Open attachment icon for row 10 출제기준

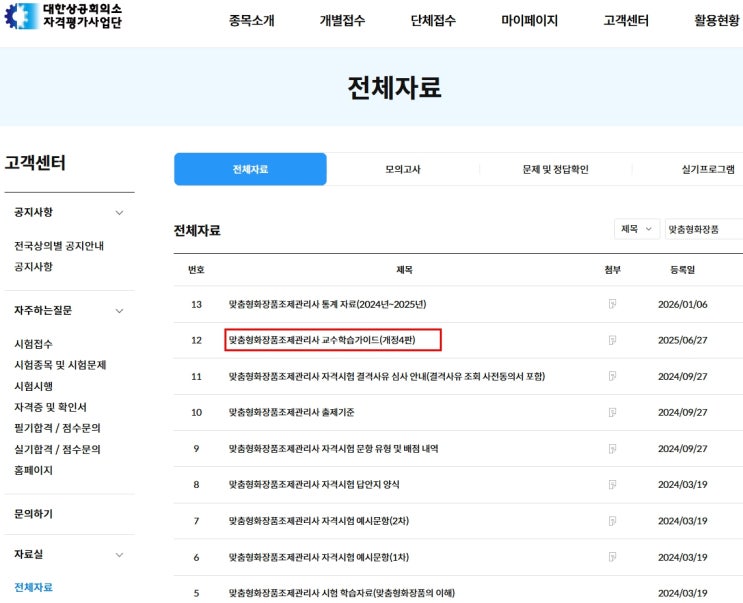pos(612,412)
